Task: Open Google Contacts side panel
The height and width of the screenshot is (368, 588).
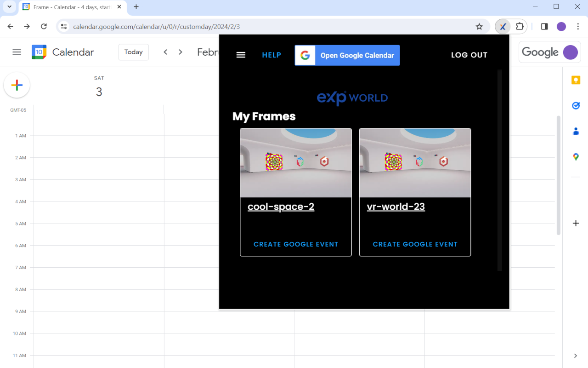Action: pyautogui.click(x=576, y=132)
